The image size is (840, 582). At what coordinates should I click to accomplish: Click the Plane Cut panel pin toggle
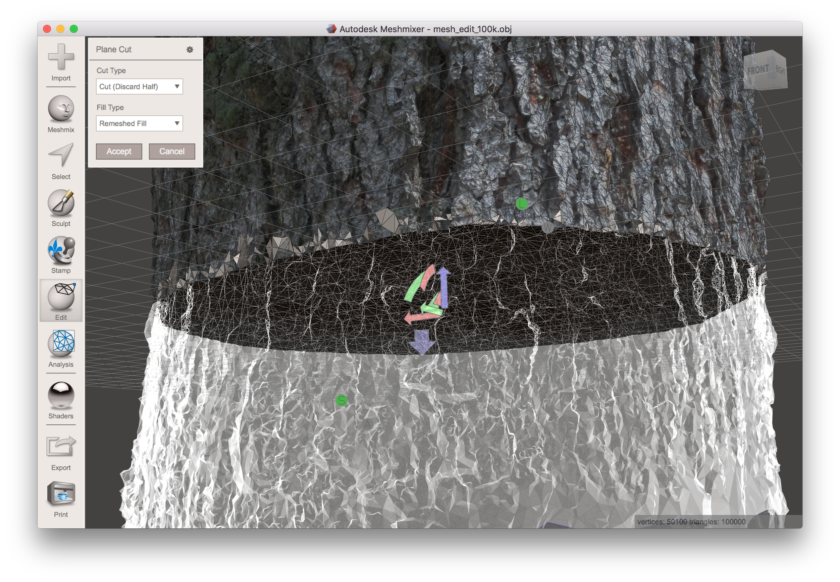click(187, 48)
